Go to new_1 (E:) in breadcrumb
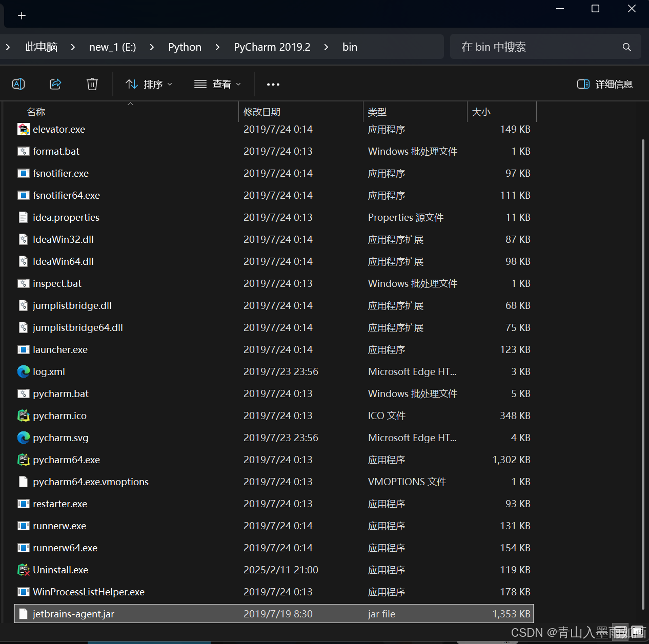Screen dimensions: 649x644 (x=113, y=47)
